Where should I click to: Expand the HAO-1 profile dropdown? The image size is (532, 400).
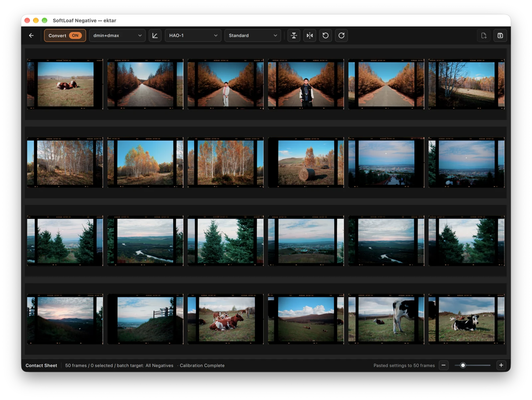pyautogui.click(x=193, y=36)
